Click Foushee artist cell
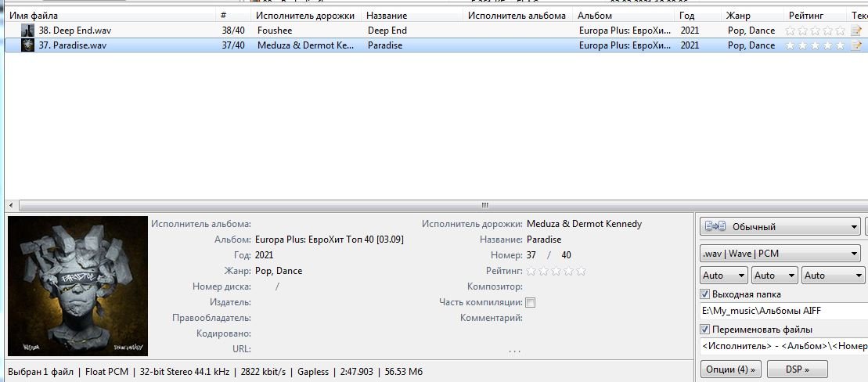The image size is (868, 382). 275,31
